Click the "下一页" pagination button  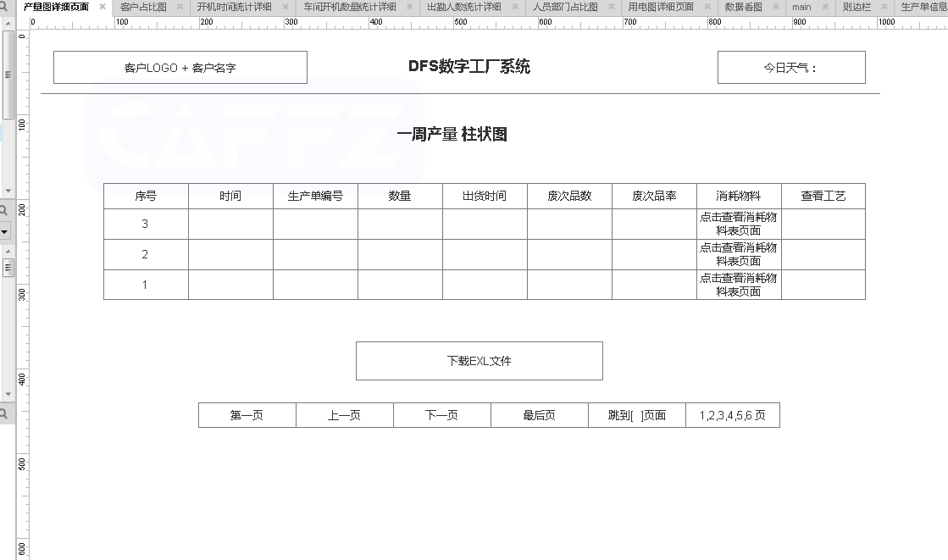click(441, 414)
